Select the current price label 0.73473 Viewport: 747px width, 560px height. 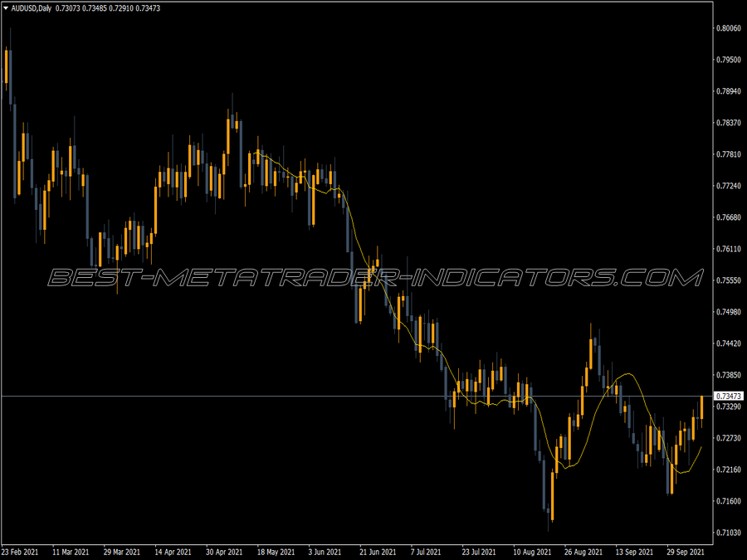(729, 397)
